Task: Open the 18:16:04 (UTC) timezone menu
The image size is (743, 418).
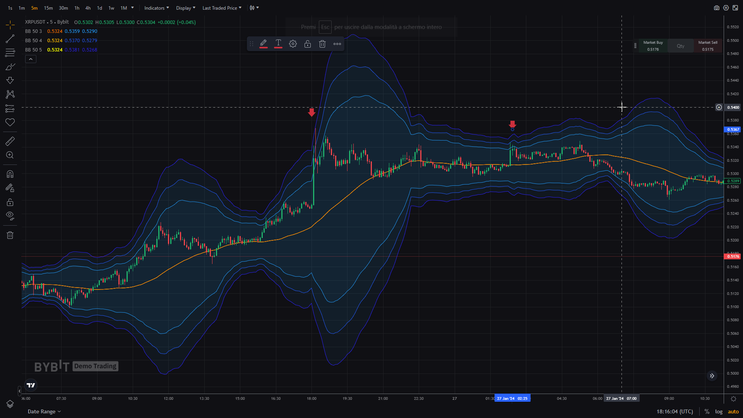Action: point(675,411)
